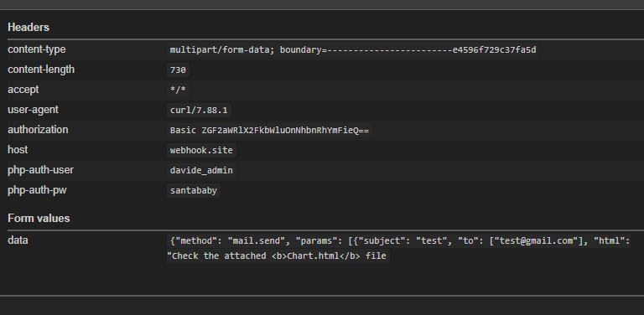Click the content-type header name

tap(37, 49)
